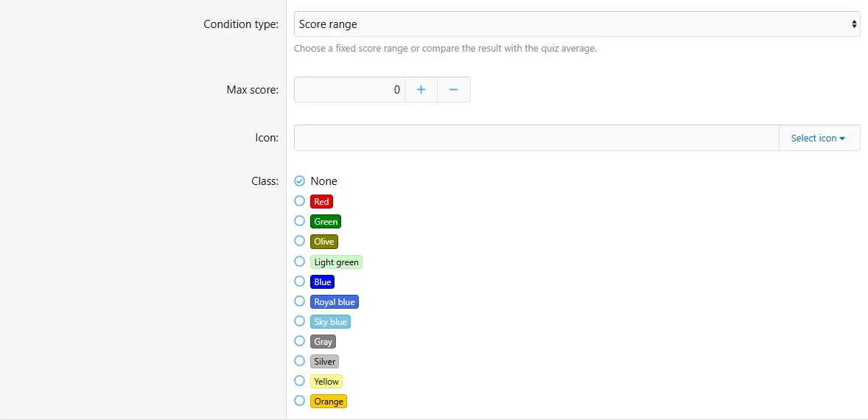The width and height of the screenshot is (868, 420).
Task: Select the Silver class radio button
Action: [x=299, y=361]
